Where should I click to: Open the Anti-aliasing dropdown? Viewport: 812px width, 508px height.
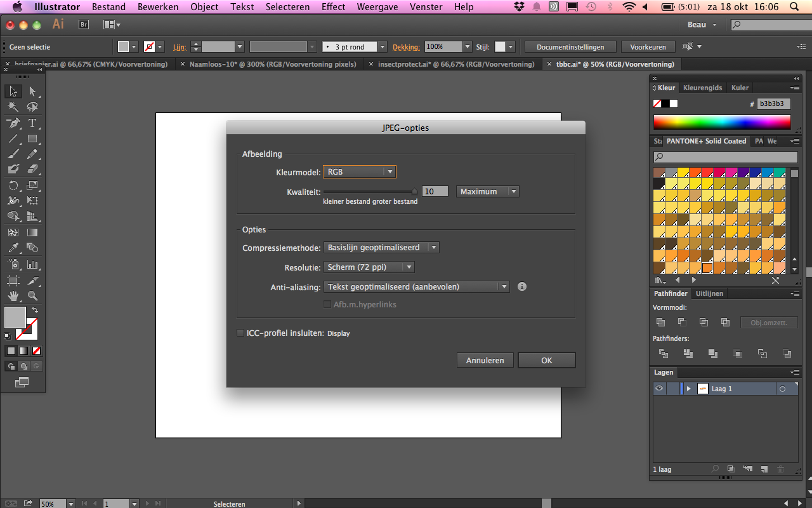point(416,286)
